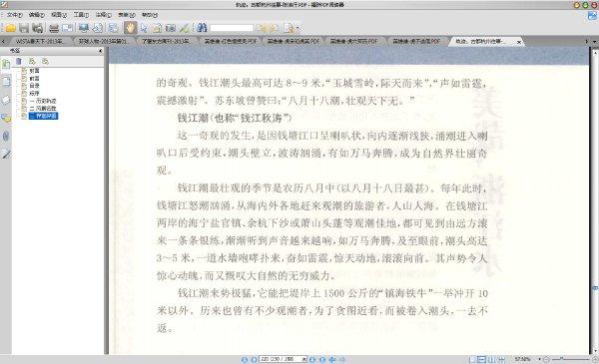599x364 pixels.
Task: Switch to single page layout icon
Action: point(472,359)
